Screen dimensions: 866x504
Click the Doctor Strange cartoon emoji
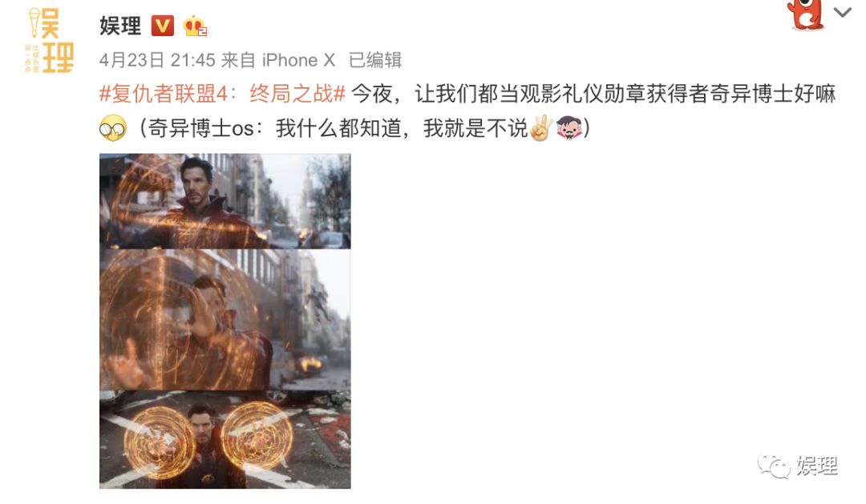569,128
